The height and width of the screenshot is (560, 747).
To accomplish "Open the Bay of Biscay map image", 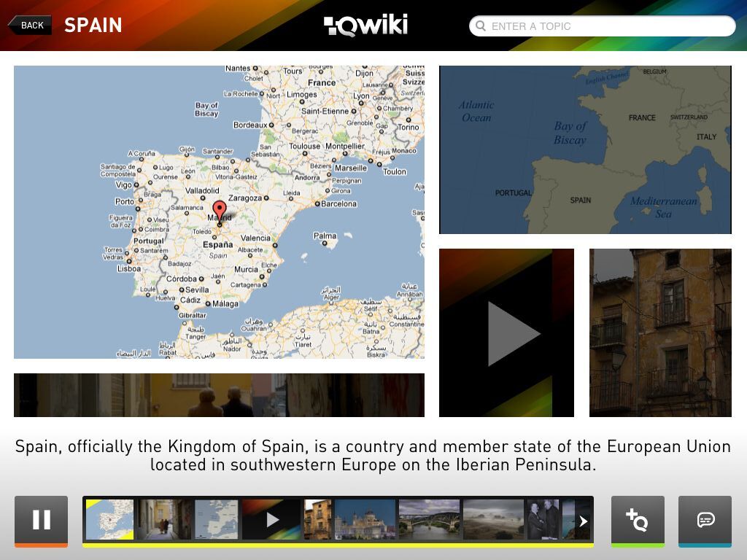I will tap(585, 149).
